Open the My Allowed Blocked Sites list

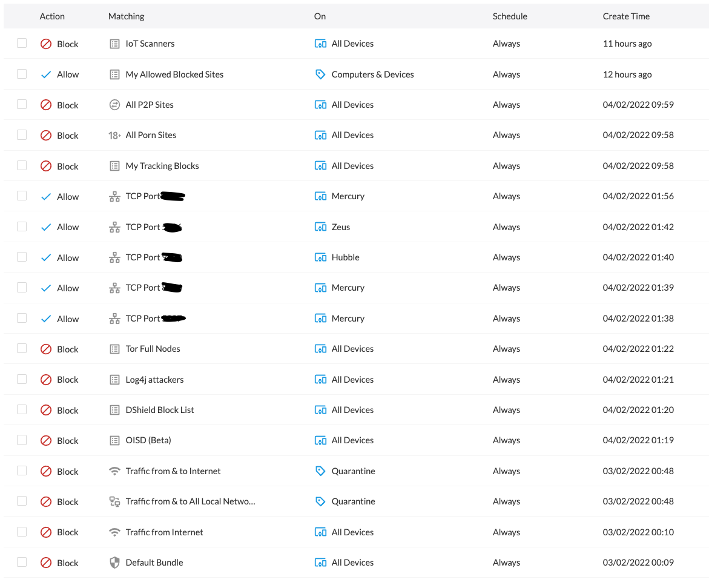point(174,74)
